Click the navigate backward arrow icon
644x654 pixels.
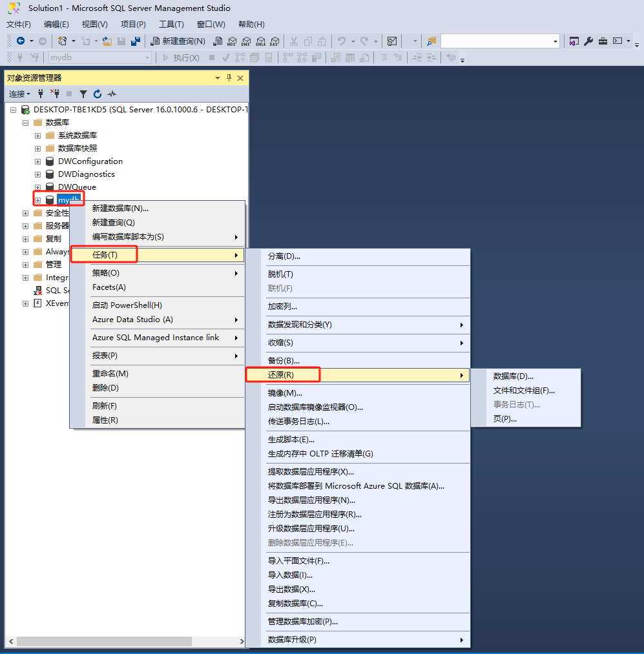(21, 41)
